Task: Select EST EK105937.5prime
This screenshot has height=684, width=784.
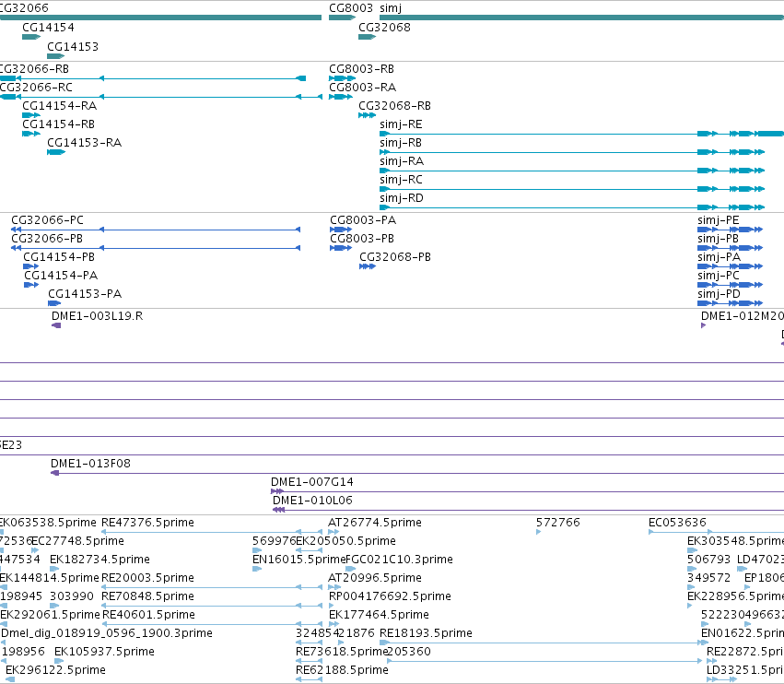Action: point(104,653)
